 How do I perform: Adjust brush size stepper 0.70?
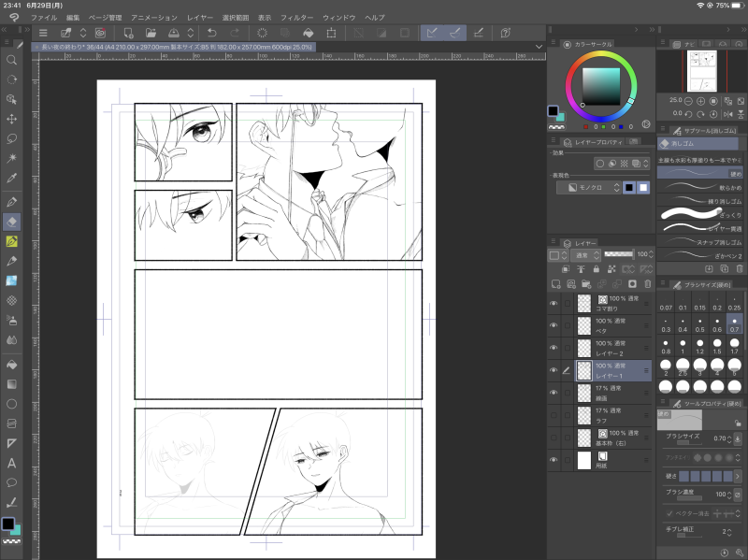[x=729, y=438]
